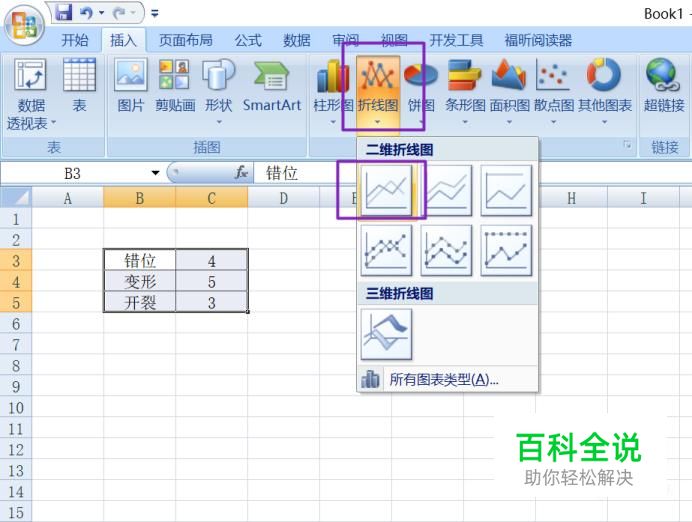Click the fx insert function button
Viewport: 692px width, 522px height.
(241, 173)
